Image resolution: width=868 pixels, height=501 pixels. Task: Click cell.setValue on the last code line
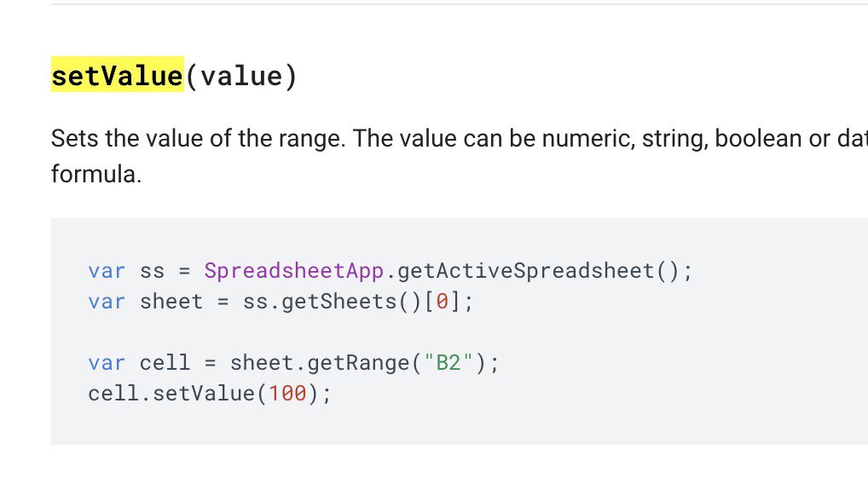click(x=172, y=394)
